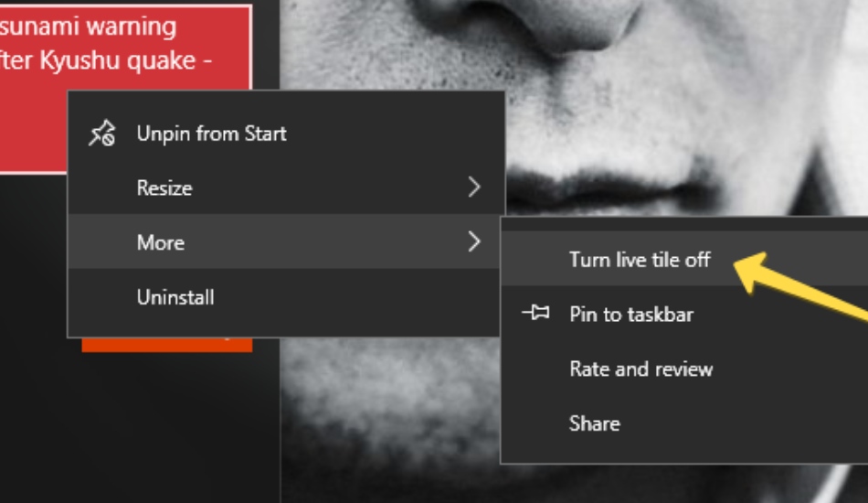The width and height of the screenshot is (868, 503).
Task: Select the Pin to taskbar text
Action: point(631,315)
